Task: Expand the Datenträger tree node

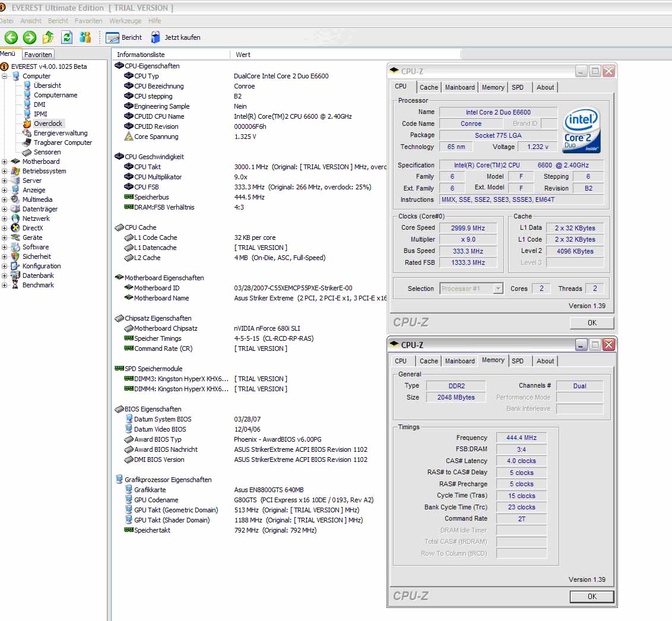Action: coord(4,209)
